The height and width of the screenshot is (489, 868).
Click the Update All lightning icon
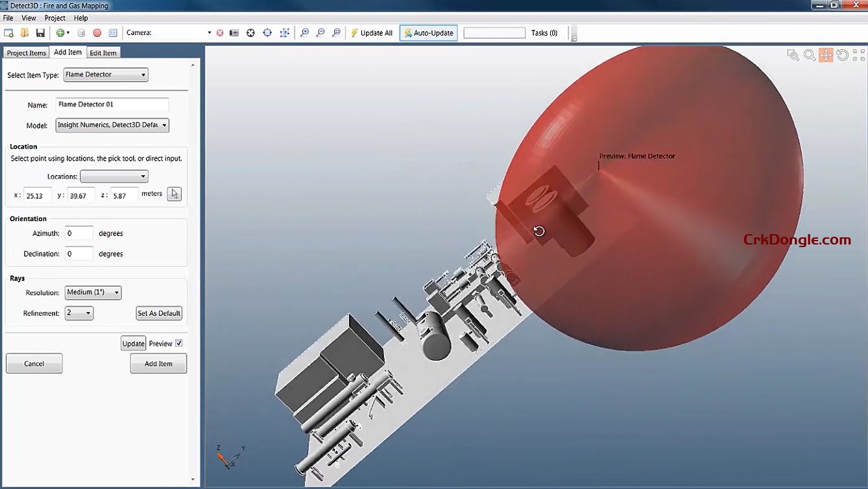pos(354,32)
